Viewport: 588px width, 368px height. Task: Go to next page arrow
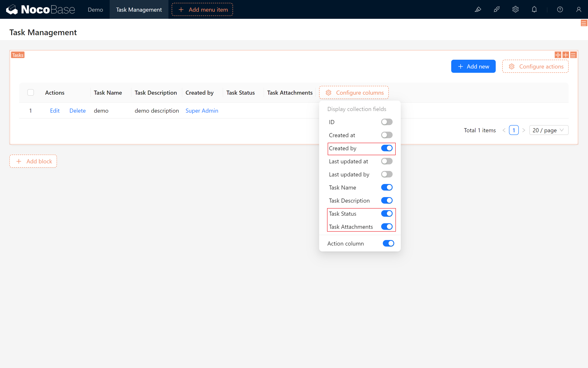[524, 130]
